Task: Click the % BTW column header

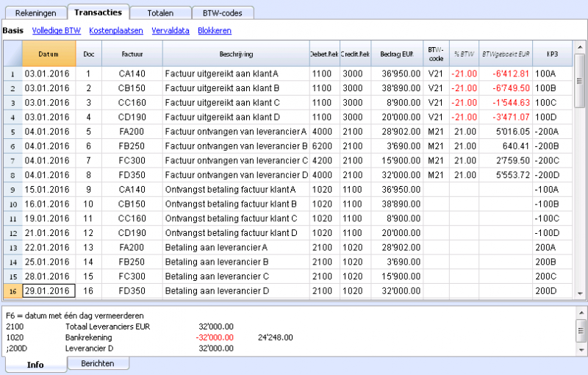Action: pos(465,54)
